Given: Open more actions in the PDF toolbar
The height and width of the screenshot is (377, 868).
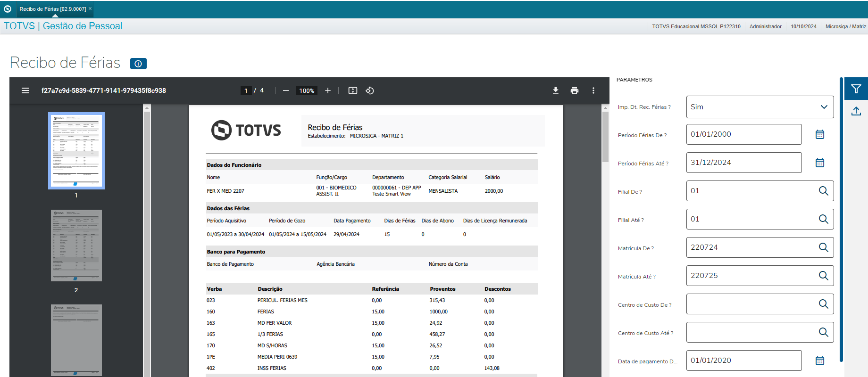Looking at the screenshot, I should click(x=593, y=90).
